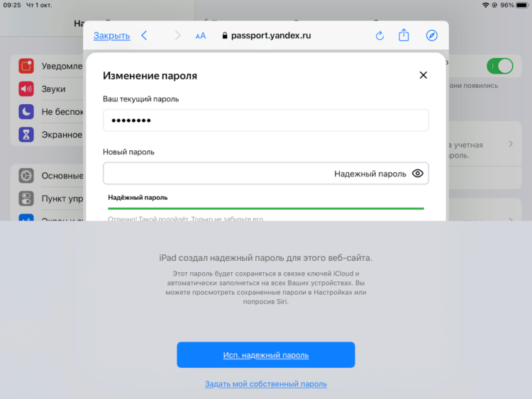Screen dimensions: 532x399
Task: Click the green password strength bar
Action: [x=266, y=208]
